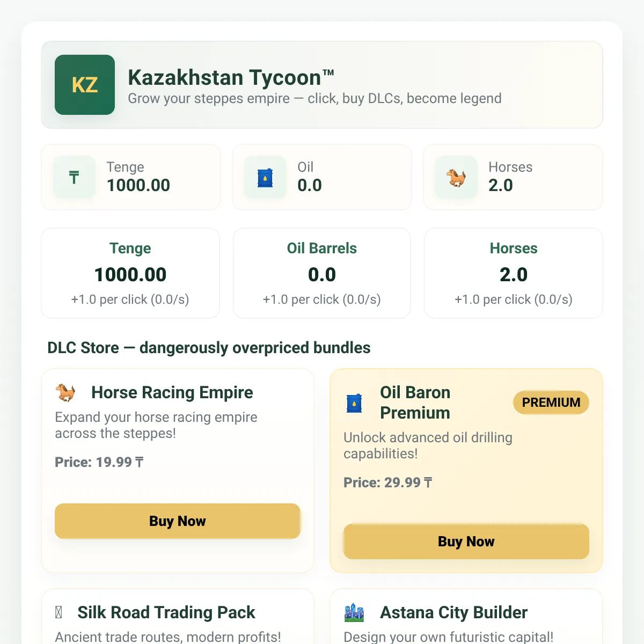Click the PREMIUM badge
644x644 pixels.
click(x=551, y=402)
